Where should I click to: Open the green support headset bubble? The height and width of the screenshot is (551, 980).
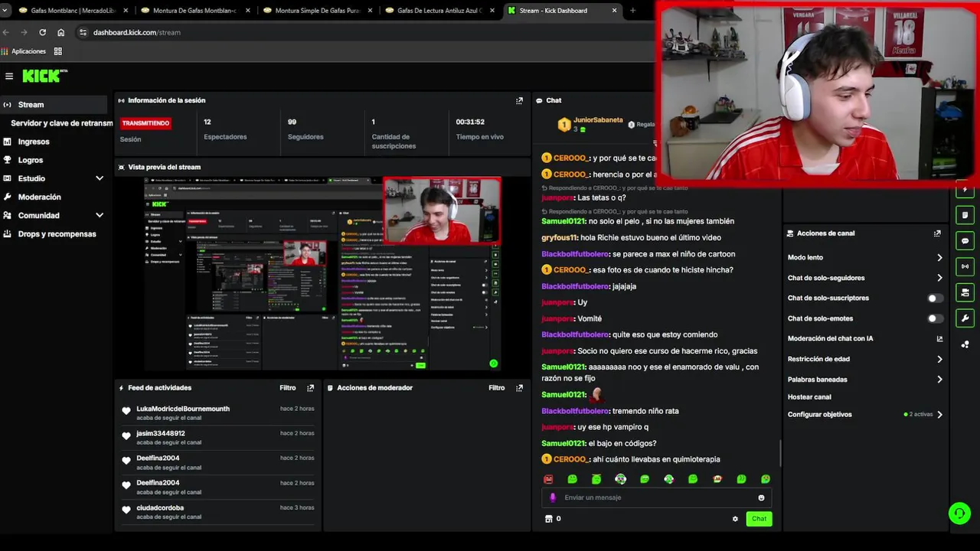point(959,513)
